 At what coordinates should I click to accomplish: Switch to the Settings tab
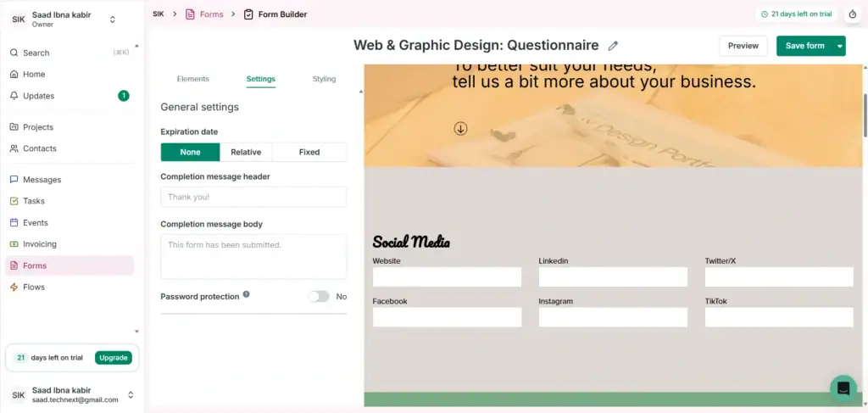click(261, 79)
